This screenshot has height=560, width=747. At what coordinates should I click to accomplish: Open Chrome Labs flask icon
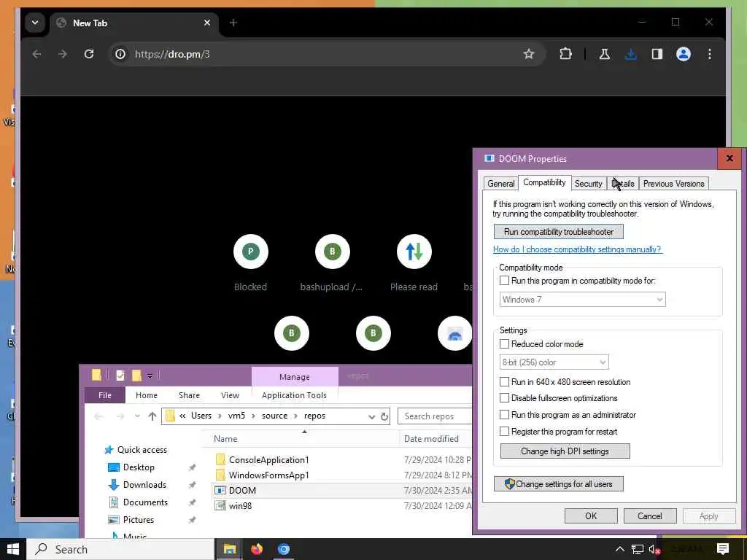pyautogui.click(x=605, y=54)
